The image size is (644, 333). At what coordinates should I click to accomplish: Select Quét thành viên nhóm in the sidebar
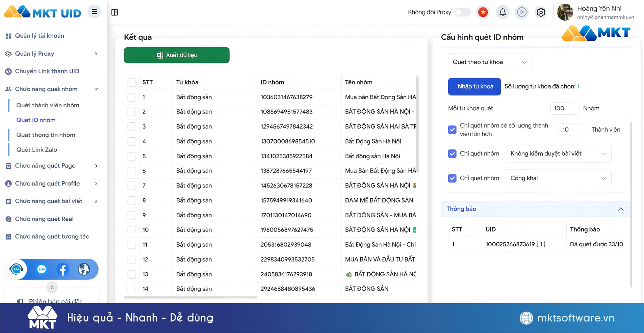[48, 105]
